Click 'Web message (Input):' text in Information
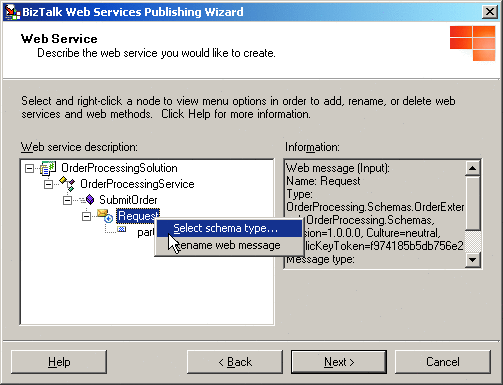 click(338, 168)
